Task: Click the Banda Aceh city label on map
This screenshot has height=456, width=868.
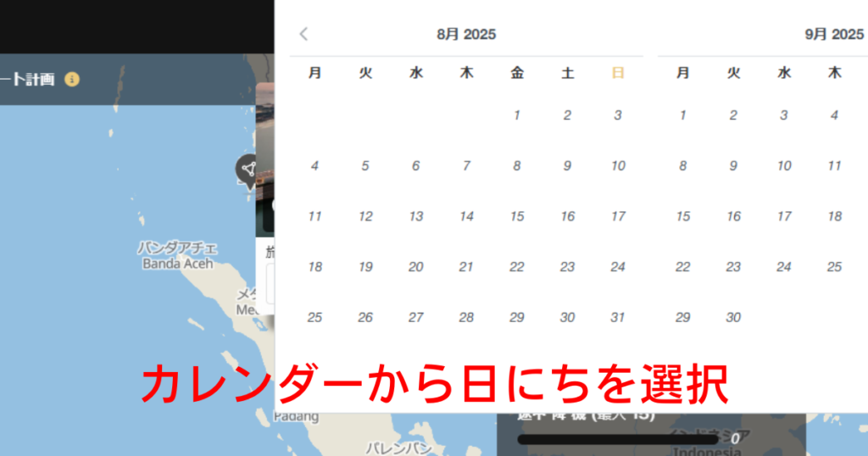Action: tap(178, 256)
